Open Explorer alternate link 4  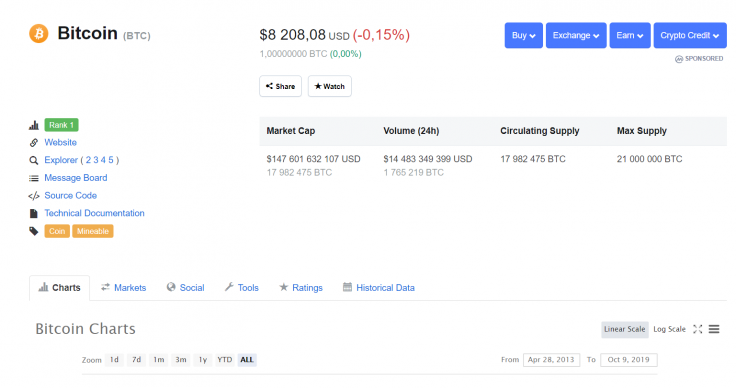[x=103, y=160]
